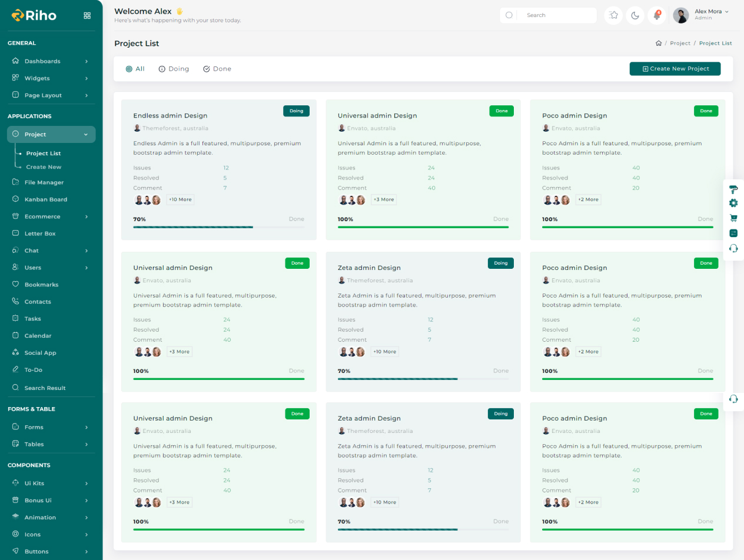The height and width of the screenshot is (560, 744).
Task: Click the Create New Project button
Action: coord(675,69)
